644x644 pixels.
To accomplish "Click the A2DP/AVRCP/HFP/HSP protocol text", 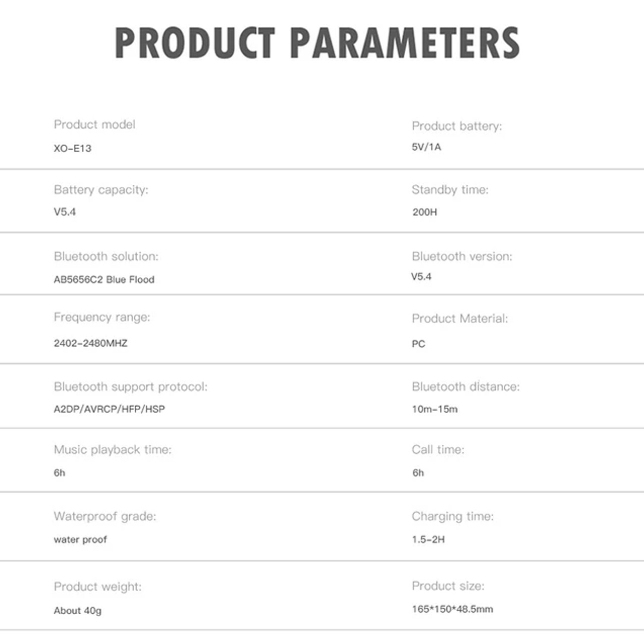I will point(109,409).
